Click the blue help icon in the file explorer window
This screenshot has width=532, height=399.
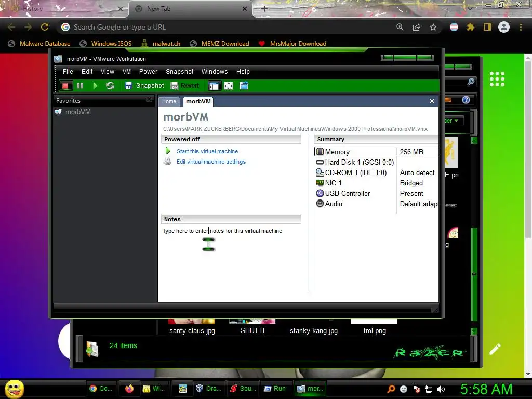pyautogui.click(x=466, y=100)
